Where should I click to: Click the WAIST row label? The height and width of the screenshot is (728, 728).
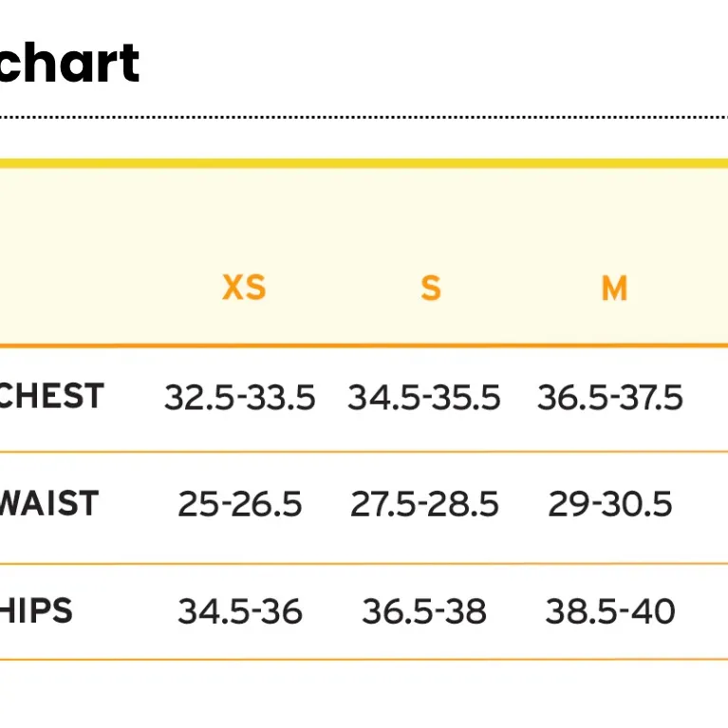pyautogui.click(x=48, y=503)
